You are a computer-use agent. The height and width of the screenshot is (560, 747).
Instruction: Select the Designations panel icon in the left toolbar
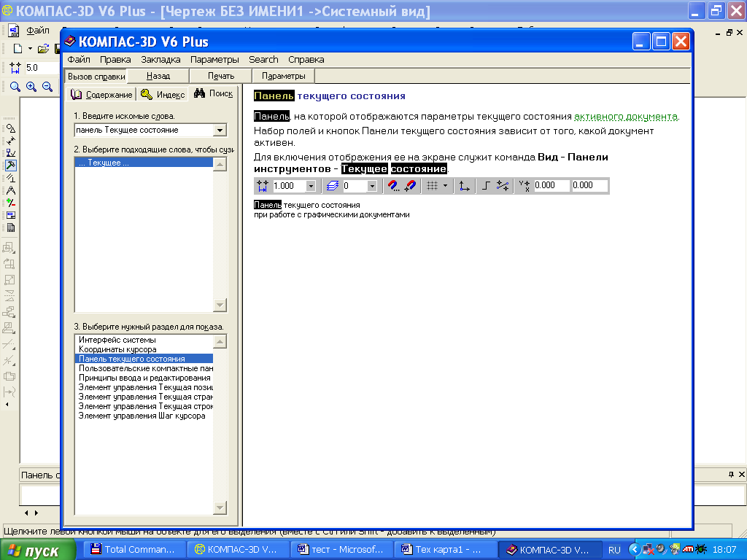[10, 153]
